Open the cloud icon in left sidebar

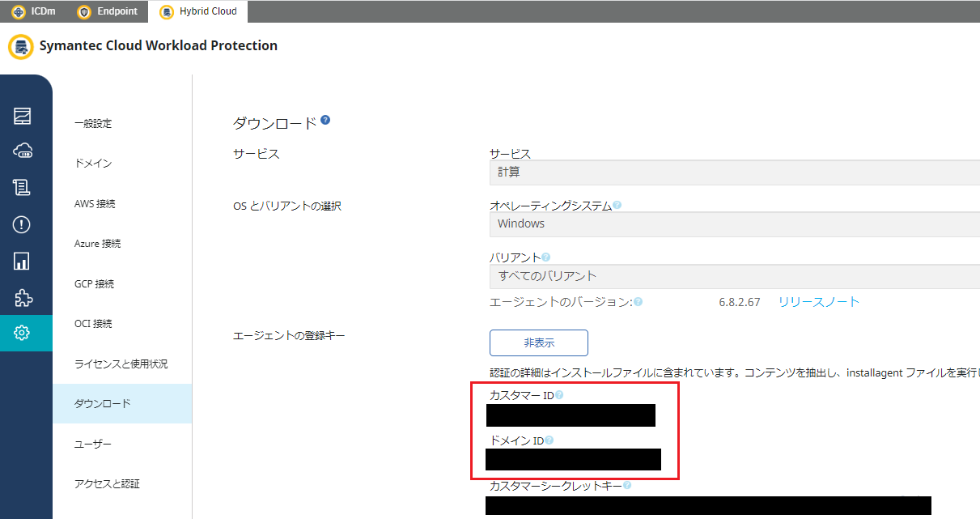(22, 151)
